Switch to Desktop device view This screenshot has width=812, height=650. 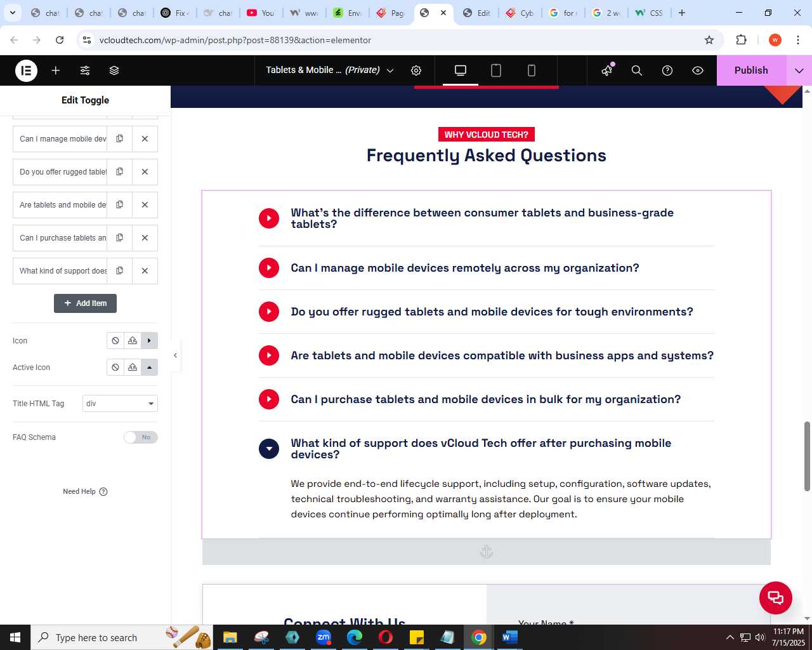(x=461, y=70)
